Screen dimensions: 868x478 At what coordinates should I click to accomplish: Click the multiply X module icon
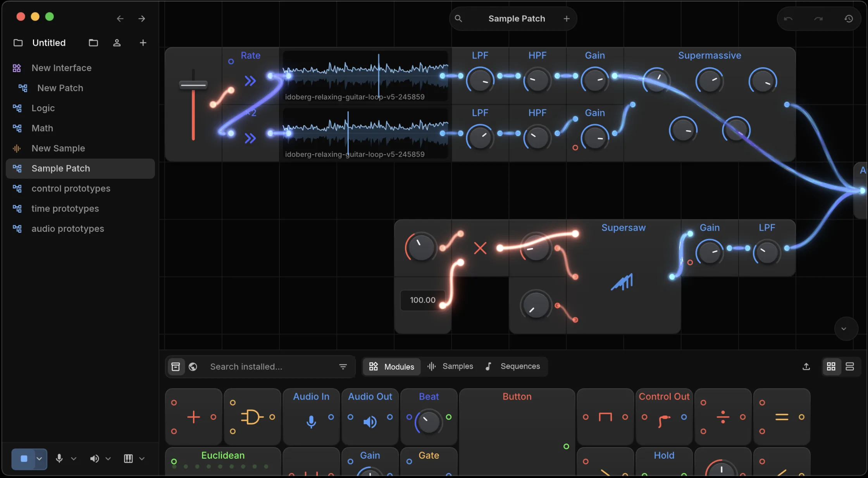pyautogui.click(x=480, y=248)
